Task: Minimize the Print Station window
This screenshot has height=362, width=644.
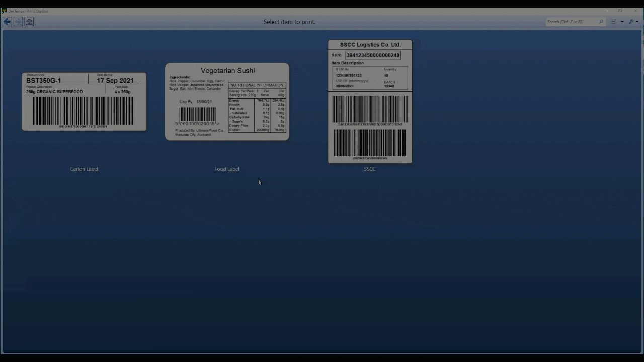Action: point(604,11)
